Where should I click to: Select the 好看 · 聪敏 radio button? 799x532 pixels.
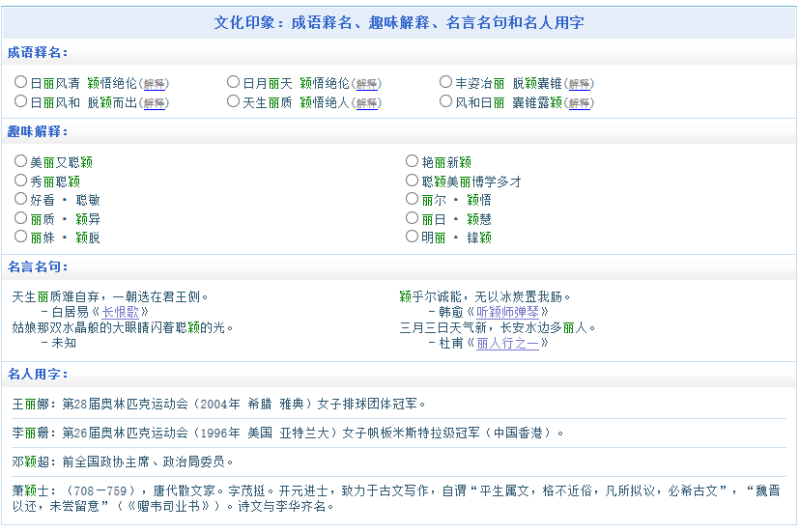tap(21, 199)
